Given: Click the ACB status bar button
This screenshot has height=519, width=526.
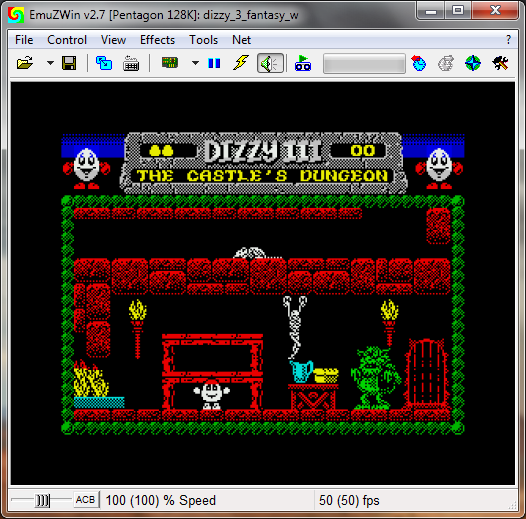Looking at the screenshot, I should click(x=86, y=500).
